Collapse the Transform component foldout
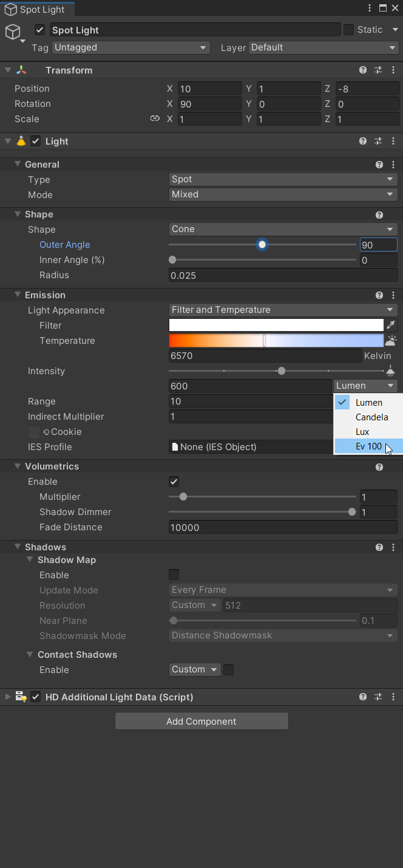The width and height of the screenshot is (403, 868). [x=8, y=70]
